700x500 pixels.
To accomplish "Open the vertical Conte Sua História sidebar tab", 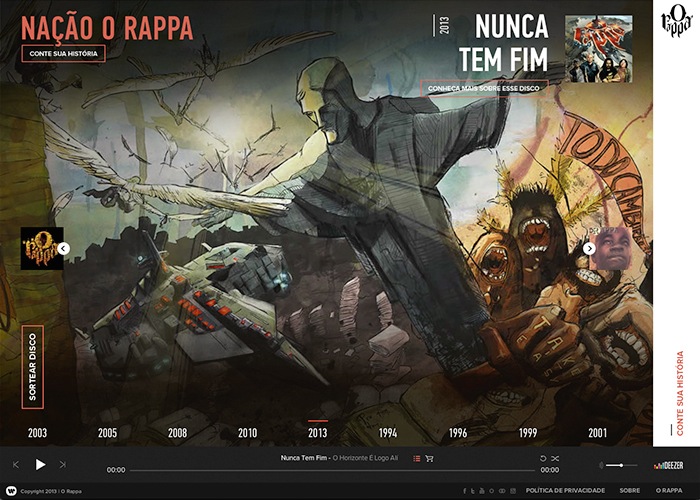I will coord(680,393).
